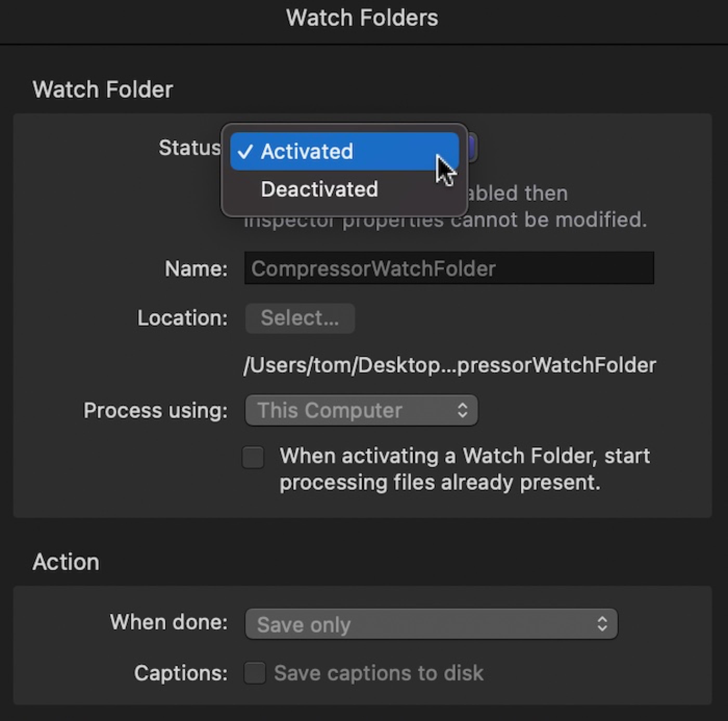Choose Deactivated from the Status menu
The height and width of the screenshot is (721, 728).
tap(319, 189)
